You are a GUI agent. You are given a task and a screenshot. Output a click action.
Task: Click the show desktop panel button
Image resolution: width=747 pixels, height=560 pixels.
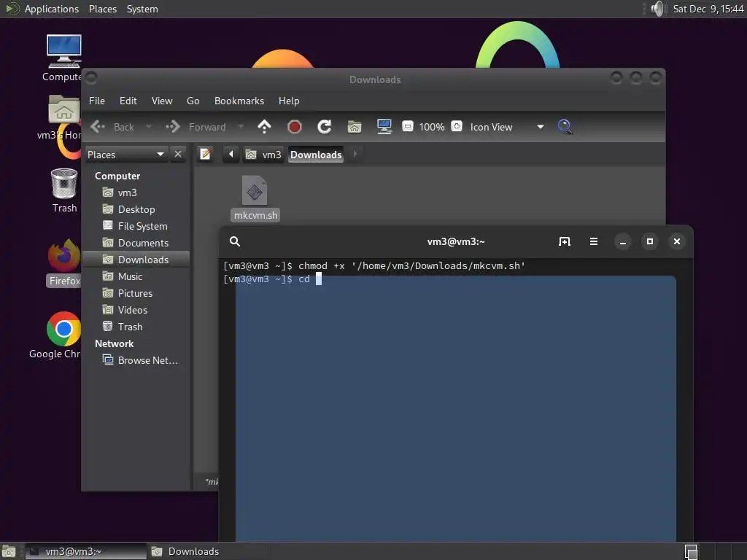point(9,551)
